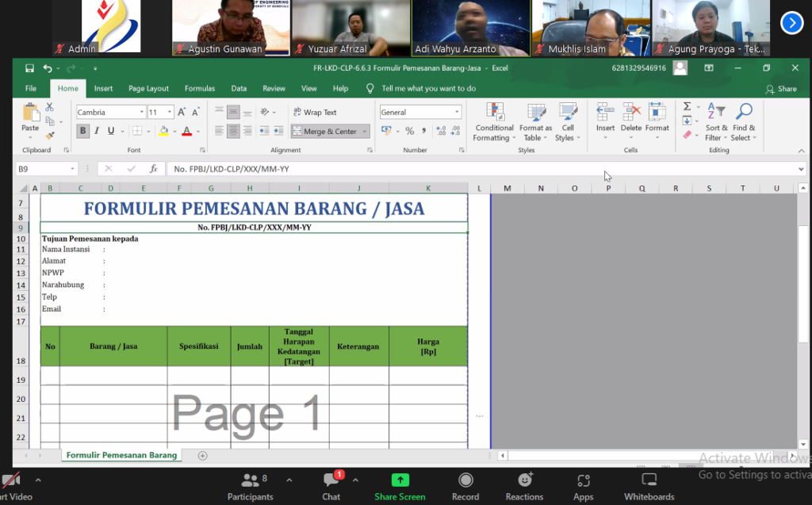Open Format as Table gallery

point(535,122)
